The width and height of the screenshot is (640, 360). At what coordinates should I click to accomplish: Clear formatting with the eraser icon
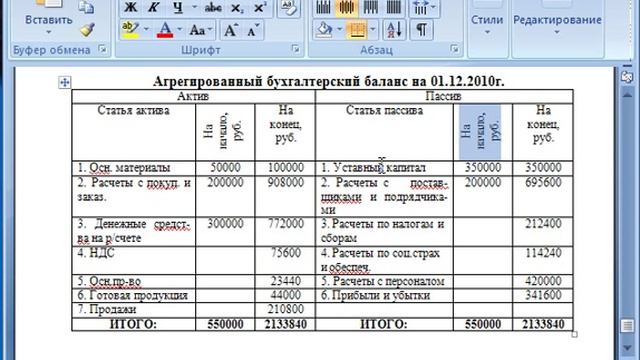point(289,8)
